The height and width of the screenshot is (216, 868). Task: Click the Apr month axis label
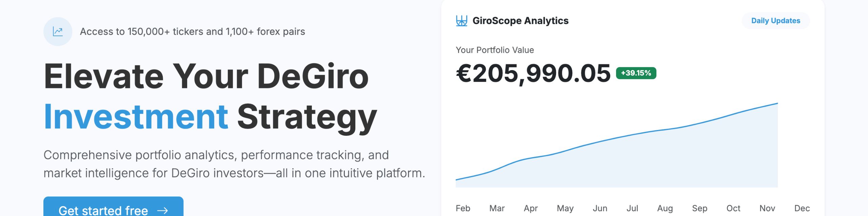(x=531, y=208)
